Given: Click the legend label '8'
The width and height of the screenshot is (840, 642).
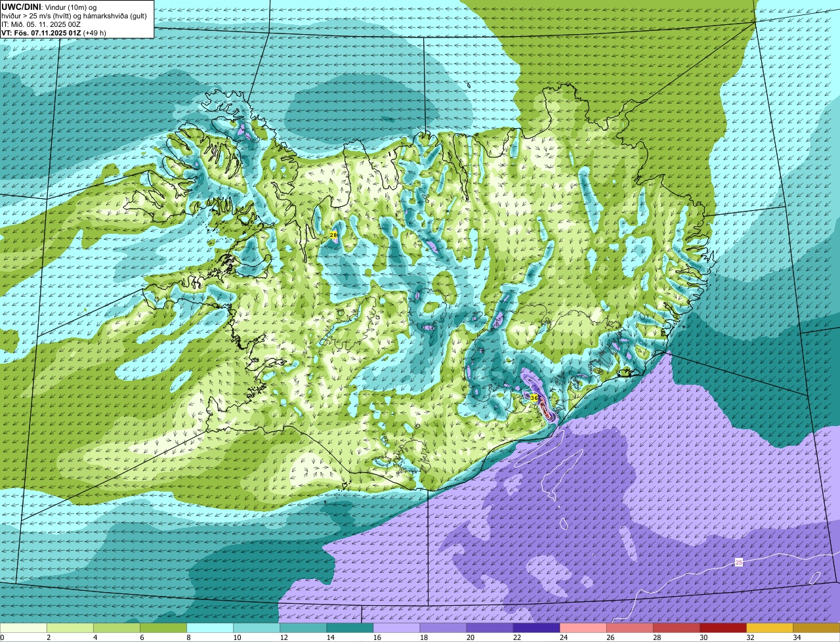Looking at the screenshot, I should [188, 637].
